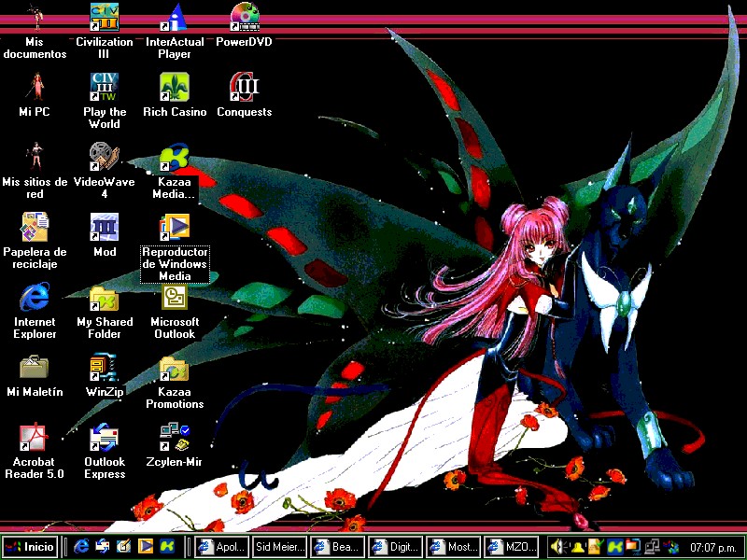Click the Internet Explorer quick launch icon

[81, 546]
